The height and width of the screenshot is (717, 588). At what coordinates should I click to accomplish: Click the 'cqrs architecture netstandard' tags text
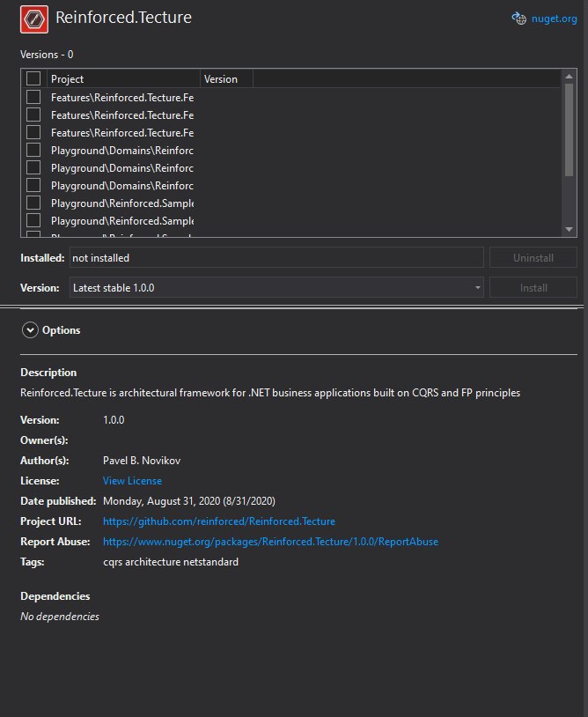(x=171, y=562)
